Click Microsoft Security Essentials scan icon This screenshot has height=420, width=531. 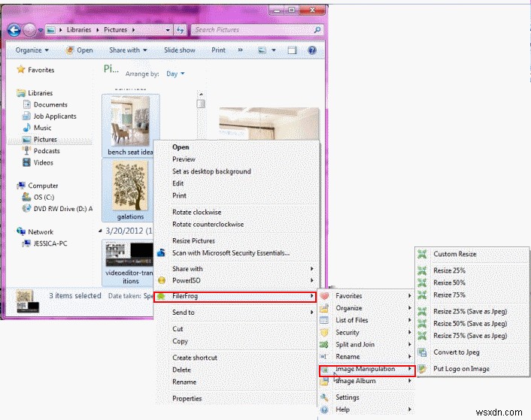(x=161, y=252)
